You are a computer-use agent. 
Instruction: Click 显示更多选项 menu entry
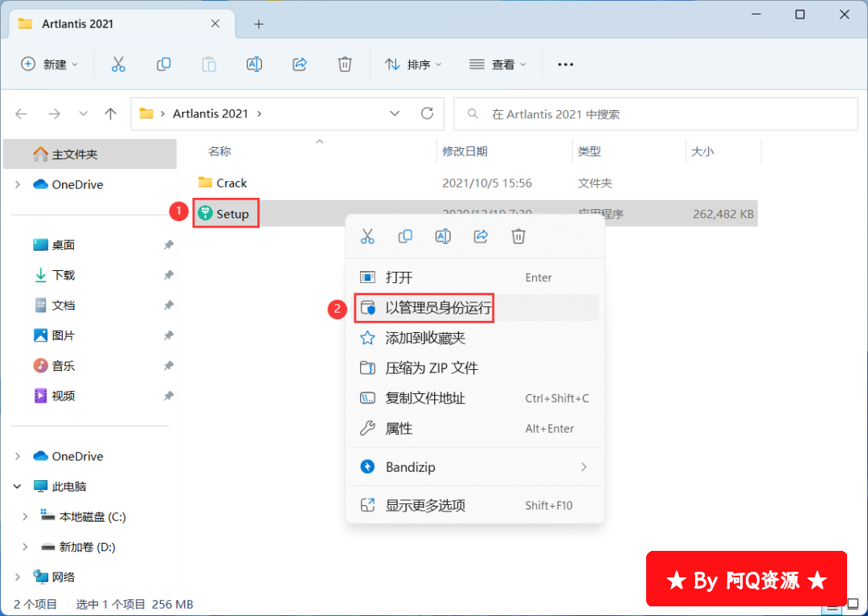coord(475,505)
